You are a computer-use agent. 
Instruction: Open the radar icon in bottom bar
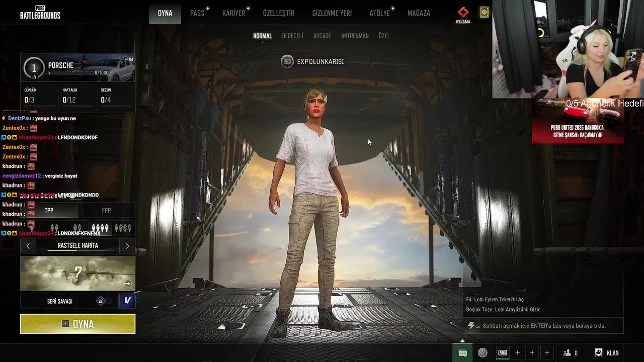click(482, 353)
